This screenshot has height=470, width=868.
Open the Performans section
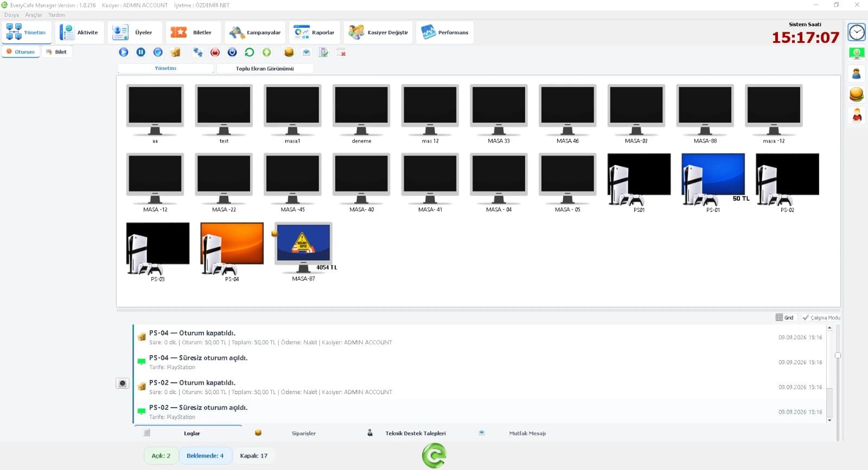click(445, 33)
